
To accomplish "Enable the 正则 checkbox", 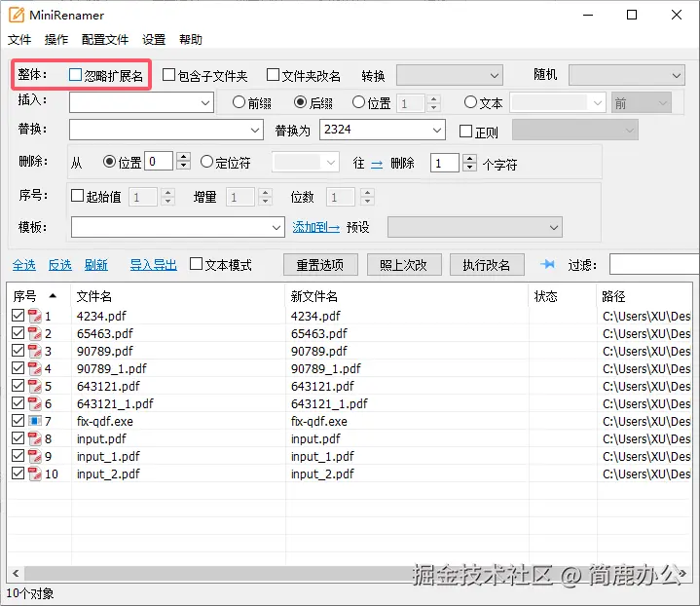I will click(x=465, y=131).
